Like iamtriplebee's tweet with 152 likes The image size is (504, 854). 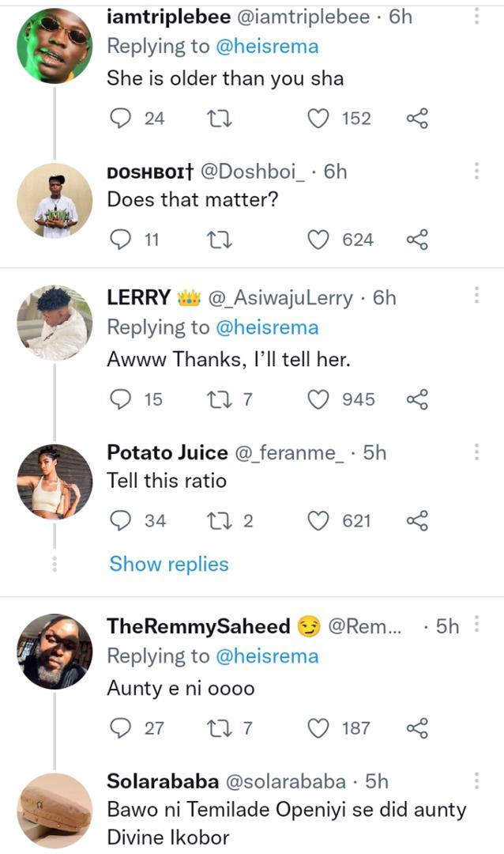[318, 118]
